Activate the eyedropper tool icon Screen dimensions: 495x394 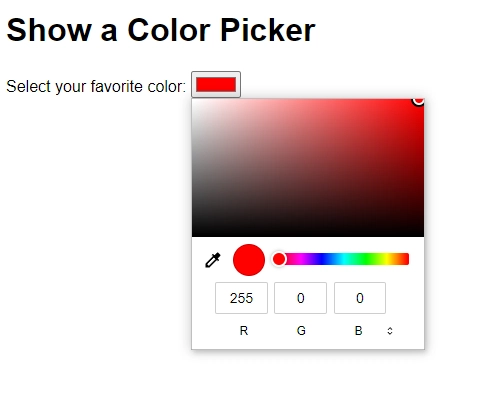click(213, 260)
